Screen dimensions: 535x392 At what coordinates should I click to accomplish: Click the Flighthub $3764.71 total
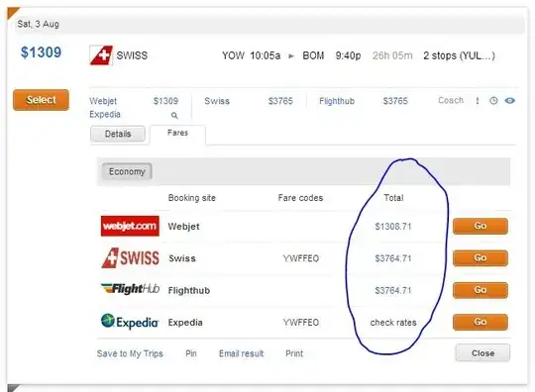[x=393, y=290]
